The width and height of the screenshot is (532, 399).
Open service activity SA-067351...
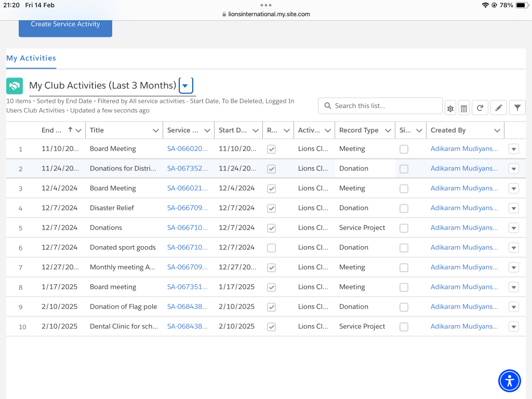(x=187, y=287)
